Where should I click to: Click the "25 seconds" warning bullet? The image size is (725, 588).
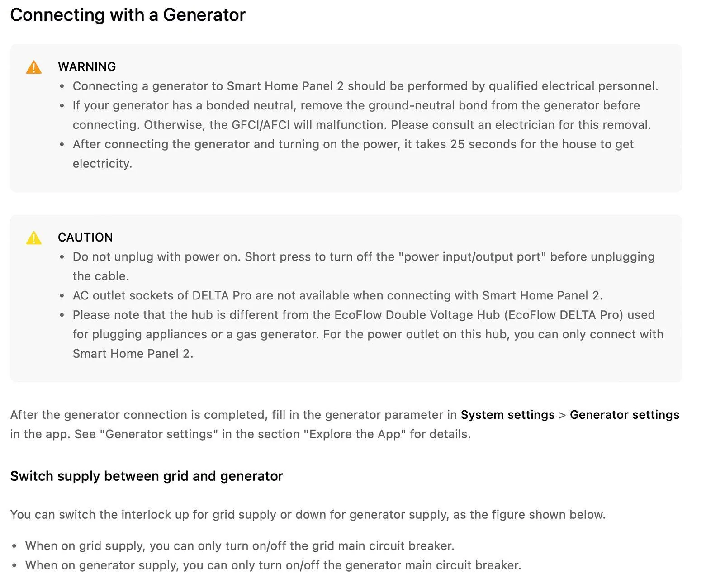click(353, 154)
